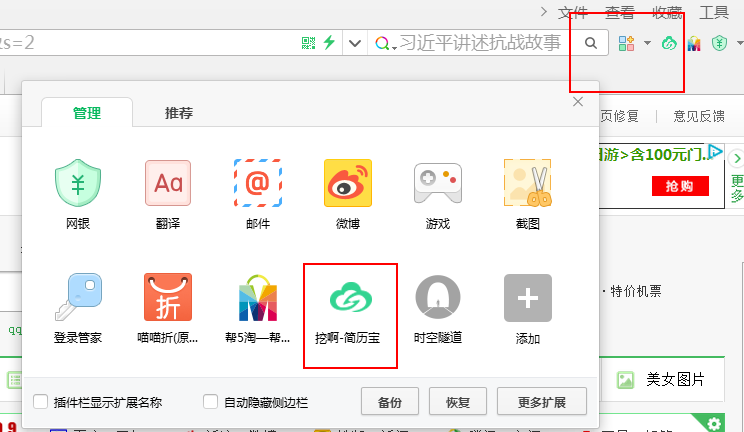
Task: Click the 备份 backup button
Action: click(390, 402)
